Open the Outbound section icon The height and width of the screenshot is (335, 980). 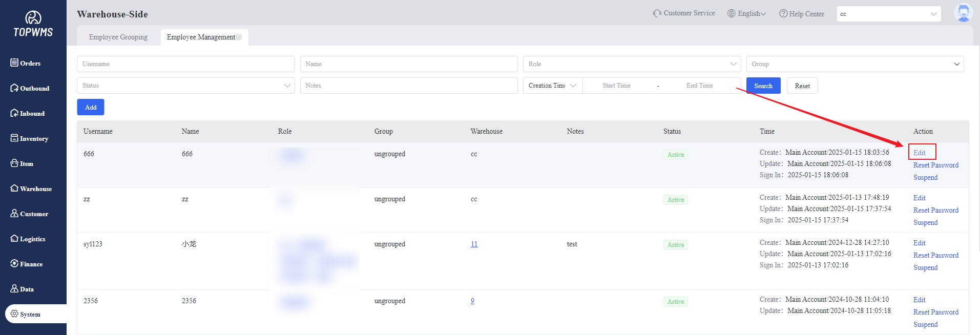pyautogui.click(x=14, y=88)
